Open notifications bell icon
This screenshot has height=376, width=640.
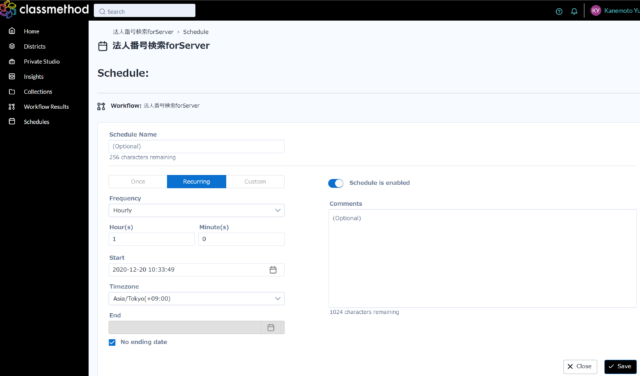coord(574,11)
